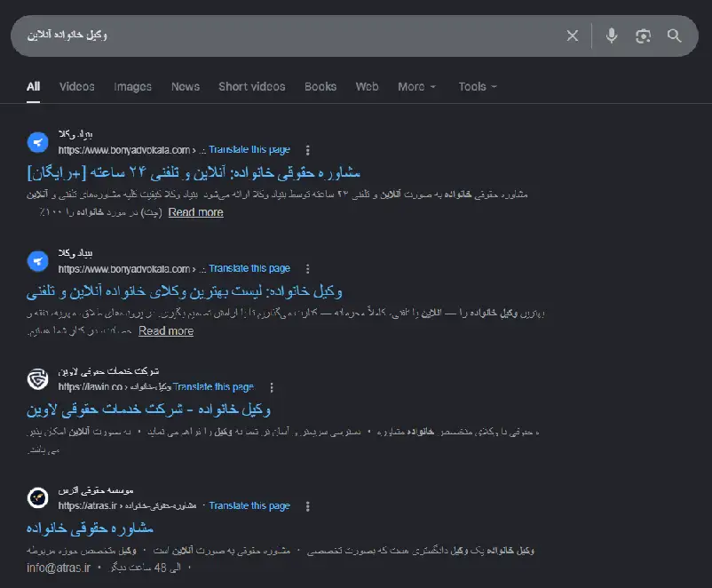
Task: Click first https://www.bonyadvokala.com URL text
Action: (x=124, y=150)
